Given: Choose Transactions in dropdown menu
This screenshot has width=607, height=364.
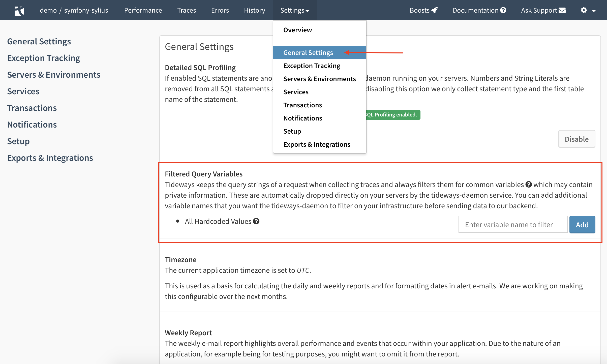Looking at the screenshot, I should pyautogui.click(x=320, y=105).
